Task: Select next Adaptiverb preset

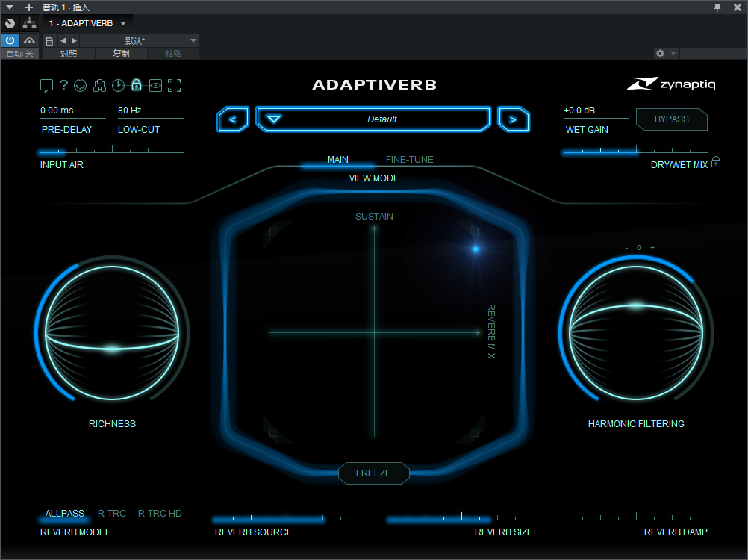Action: (x=514, y=119)
